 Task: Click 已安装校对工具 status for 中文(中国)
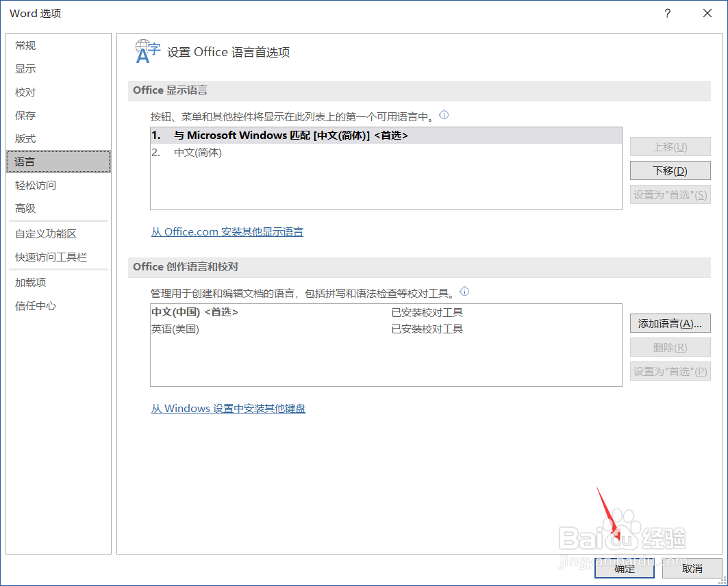[427, 312]
